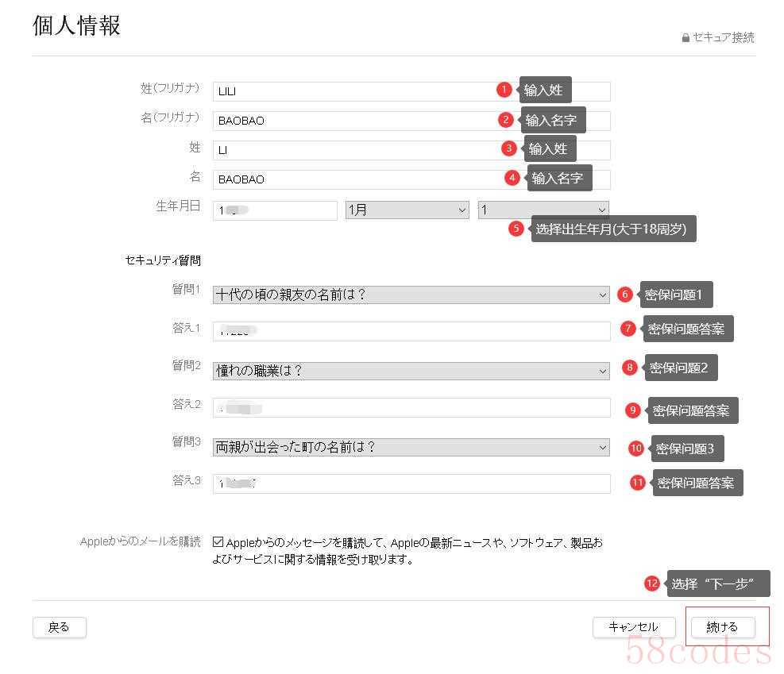784x674 pixels.
Task: Toggle the Apple message subscription checkbox
Action: 218,543
